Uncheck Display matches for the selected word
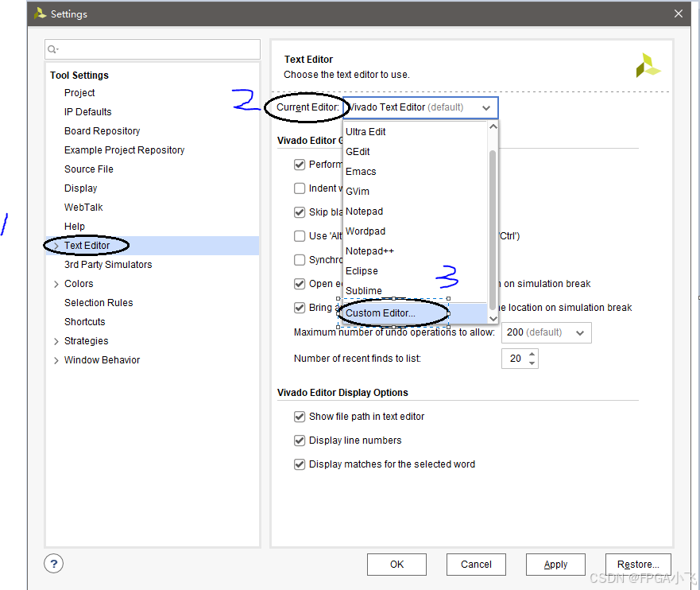This screenshot has height=590, width=700. [x=299, y=464]
